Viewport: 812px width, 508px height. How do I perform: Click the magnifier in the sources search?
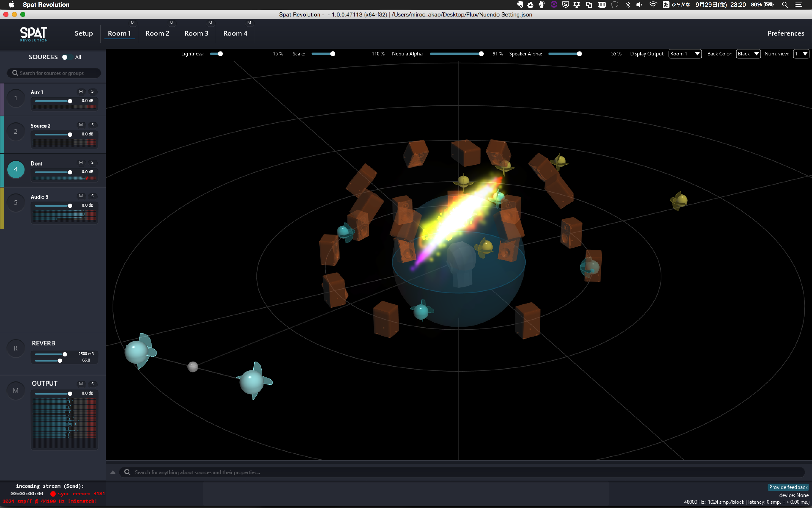coord(15,73)
